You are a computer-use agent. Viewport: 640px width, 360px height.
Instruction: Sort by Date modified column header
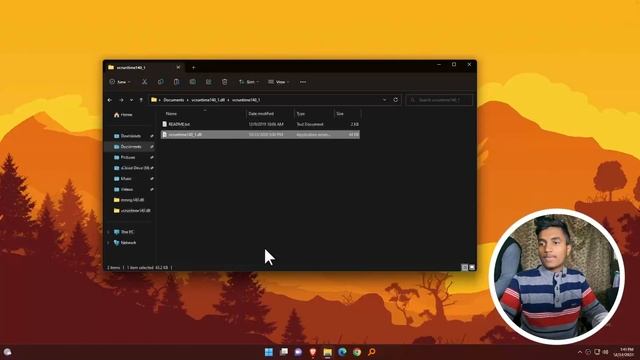[270, 114]
